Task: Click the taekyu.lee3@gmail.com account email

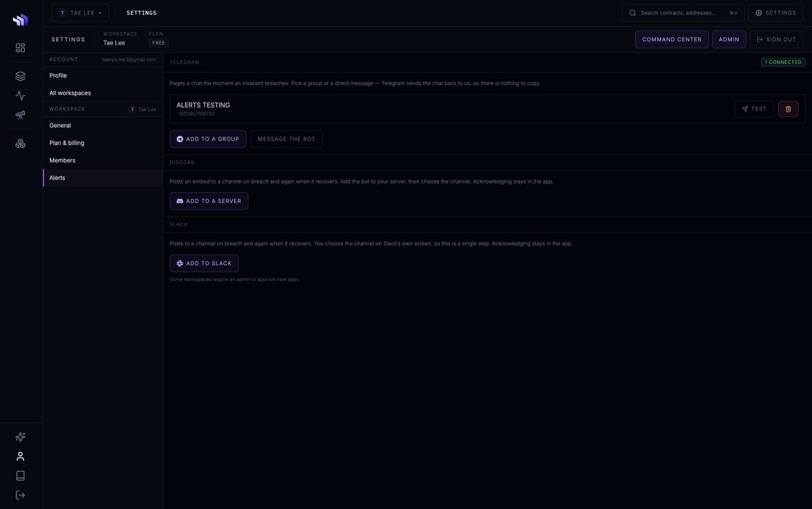Action: tap(129, 60)
